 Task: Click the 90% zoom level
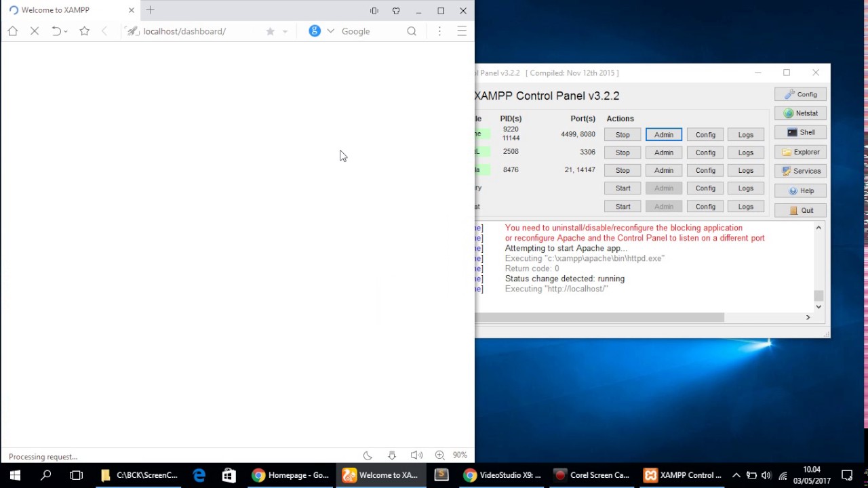[x=460, y=455]
